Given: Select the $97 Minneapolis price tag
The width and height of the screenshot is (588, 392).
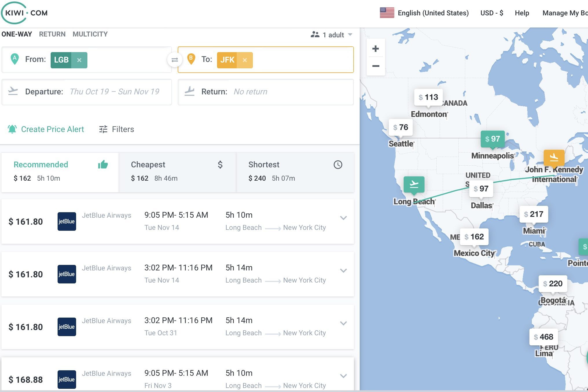Looking at the screenshot, I should (493, 139).
